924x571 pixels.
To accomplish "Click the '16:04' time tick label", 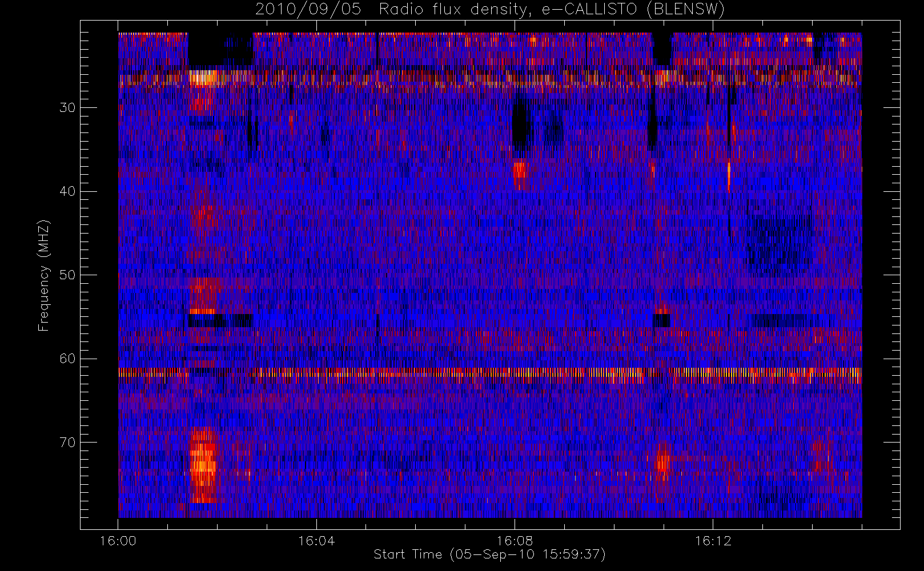I will pyautogui.click(x=316, y=541).
